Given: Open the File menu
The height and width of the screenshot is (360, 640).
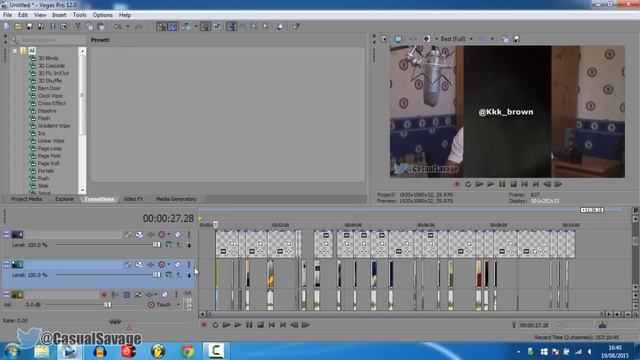Looking at the screenshot, I should point(7,15).
